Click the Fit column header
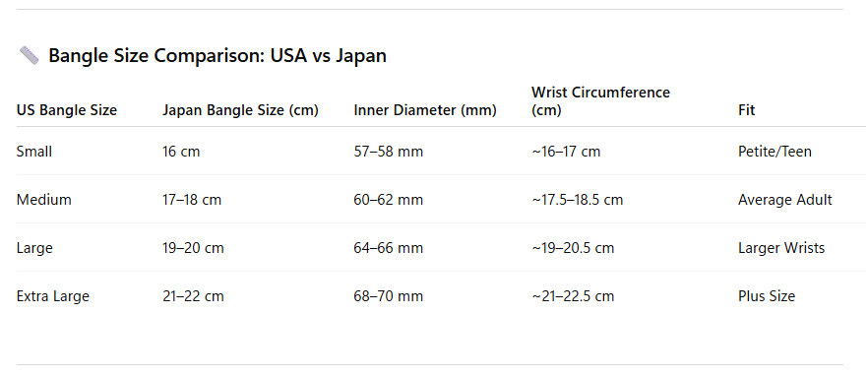The height and width of the screenshot is (377, 868). [x=746, y=110]
